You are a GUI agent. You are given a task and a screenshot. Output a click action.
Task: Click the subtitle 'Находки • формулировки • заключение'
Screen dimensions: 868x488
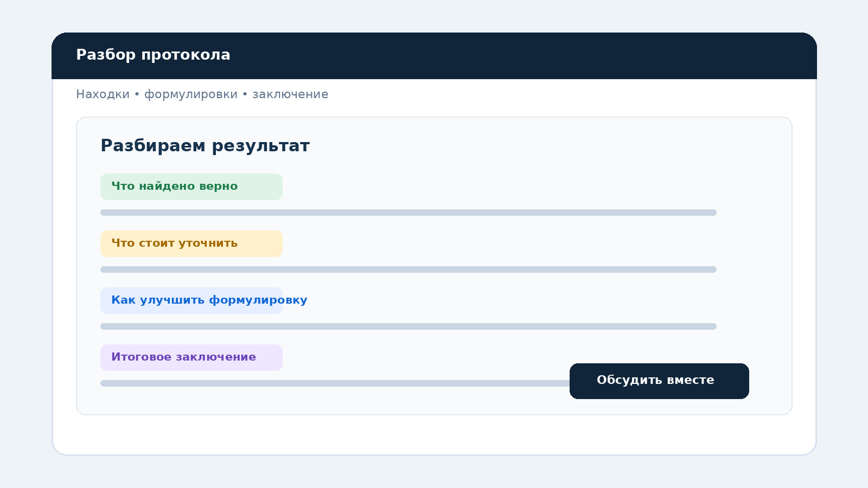pos(202,94)
